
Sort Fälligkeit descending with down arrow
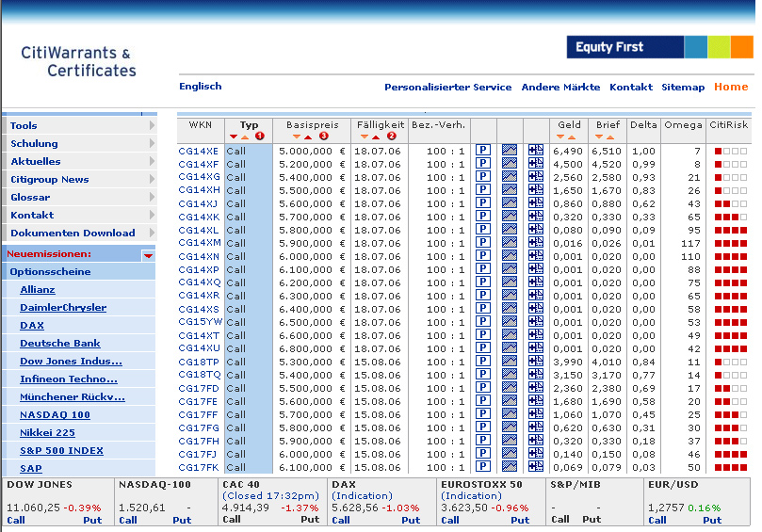[365, 137]
